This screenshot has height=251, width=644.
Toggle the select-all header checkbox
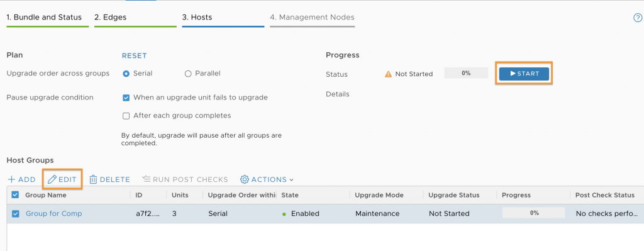15,195
